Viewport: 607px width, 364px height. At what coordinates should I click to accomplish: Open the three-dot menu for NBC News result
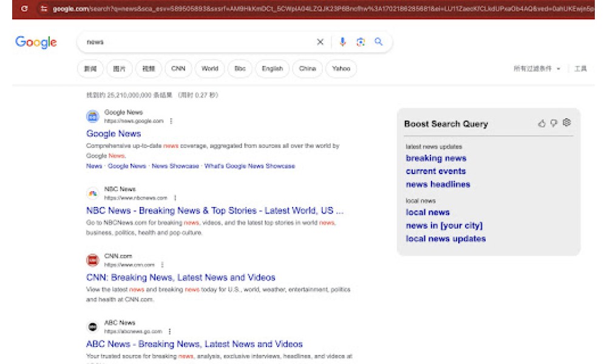(x=175, y=198)
